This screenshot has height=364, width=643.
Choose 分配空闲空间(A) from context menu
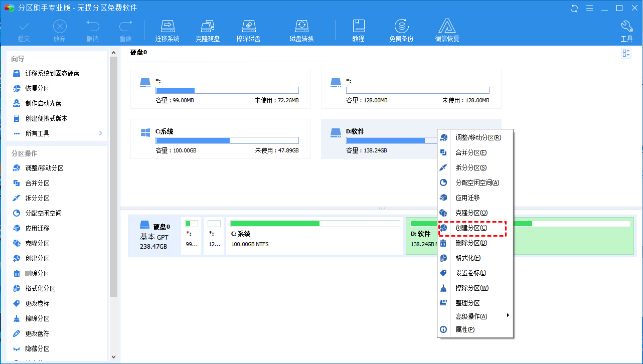coord(475,183)
